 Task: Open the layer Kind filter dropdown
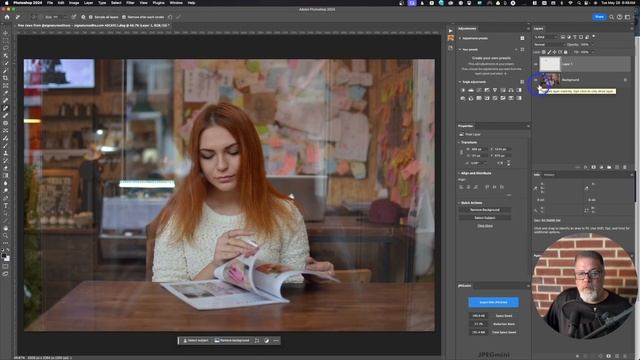(x=546, y=37)
